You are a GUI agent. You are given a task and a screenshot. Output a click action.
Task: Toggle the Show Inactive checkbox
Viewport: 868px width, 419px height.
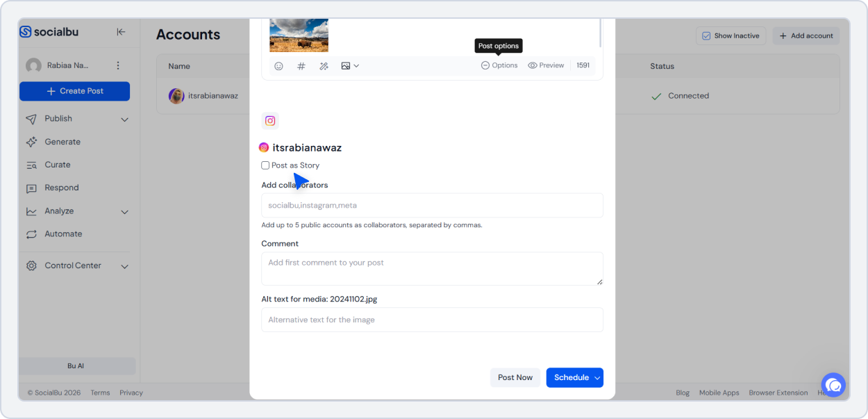pos(706,36)
